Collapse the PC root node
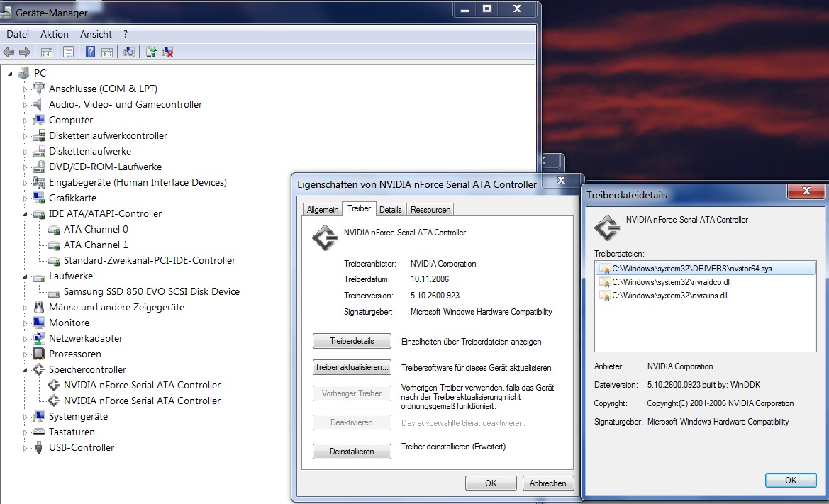Image resolution: width=829 pixels, height=504 pixels. (10, 74)
